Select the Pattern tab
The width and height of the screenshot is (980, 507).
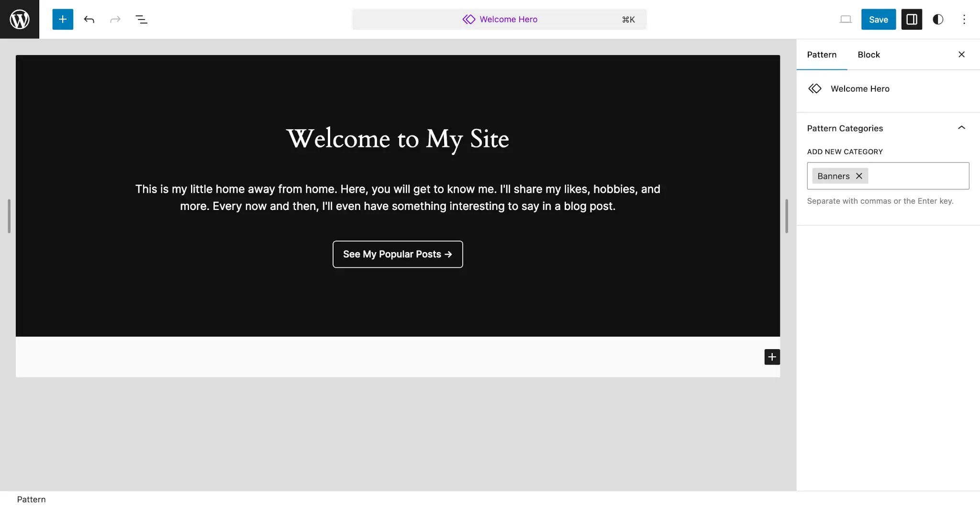click(821, 55)
